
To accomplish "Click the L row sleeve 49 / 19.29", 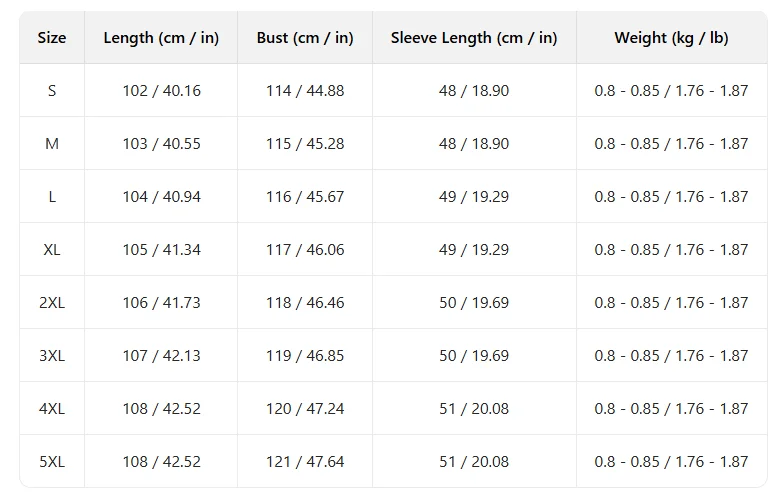I will (x=474, y=197).
